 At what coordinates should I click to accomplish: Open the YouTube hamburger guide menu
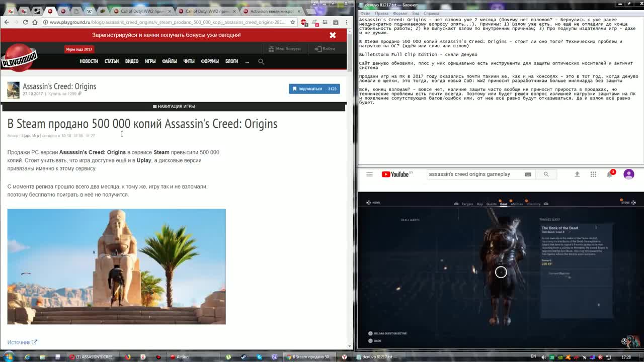click(369, 174)
